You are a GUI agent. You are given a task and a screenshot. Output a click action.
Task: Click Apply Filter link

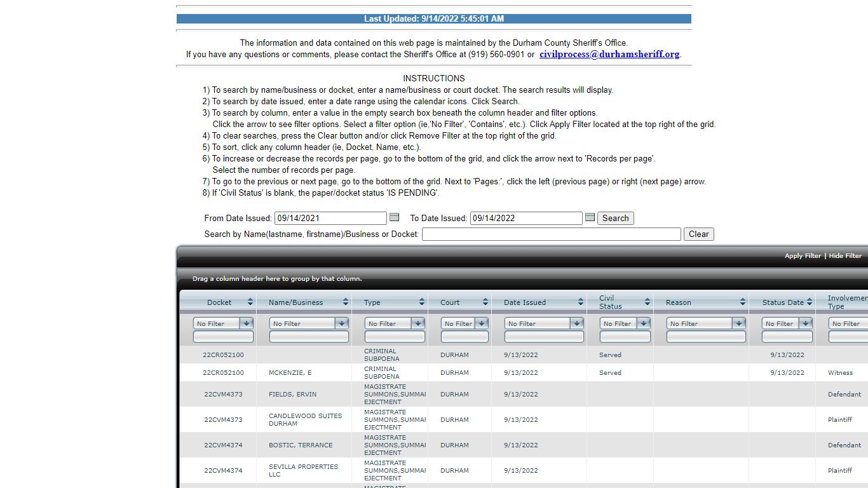[x=803, y=255]
